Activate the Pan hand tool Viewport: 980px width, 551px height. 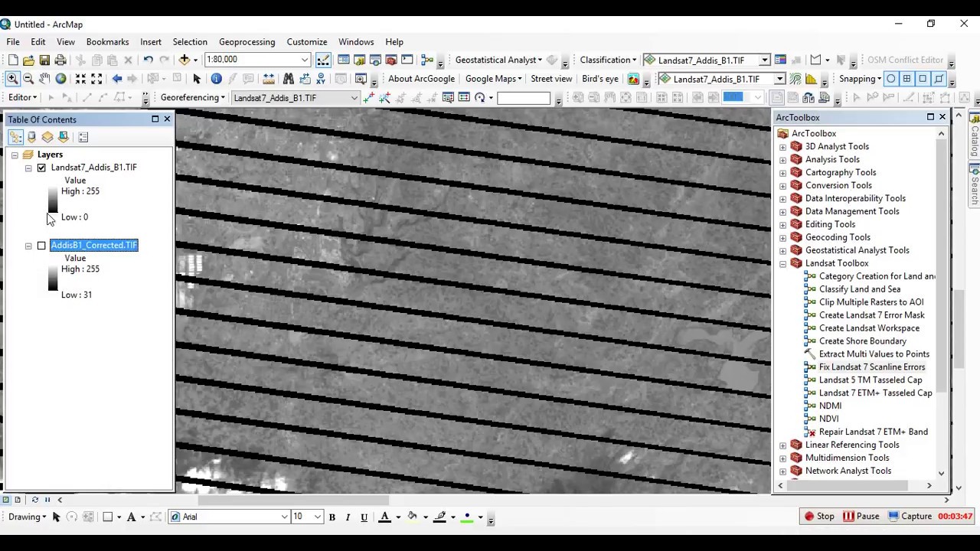(x=44, y=79)
